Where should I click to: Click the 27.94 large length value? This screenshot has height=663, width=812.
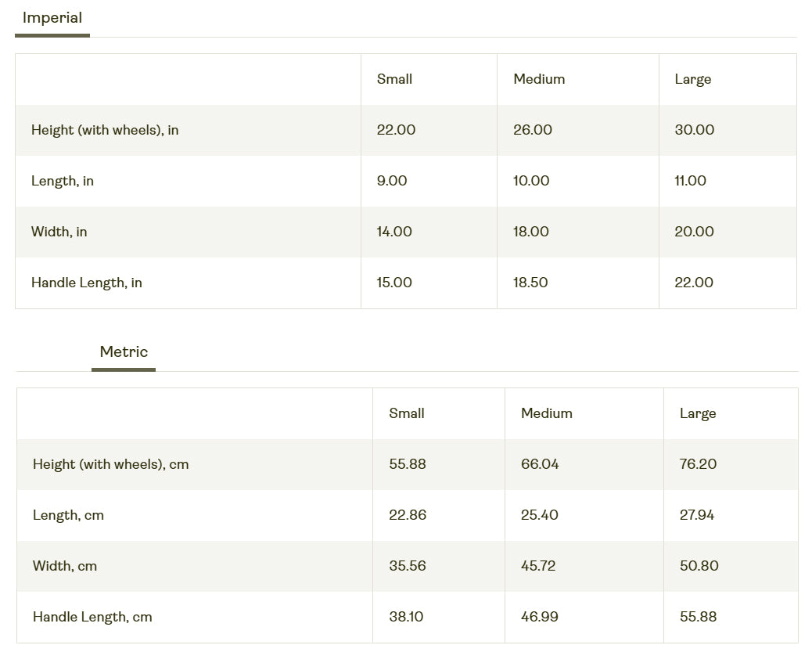coord(697,515)
